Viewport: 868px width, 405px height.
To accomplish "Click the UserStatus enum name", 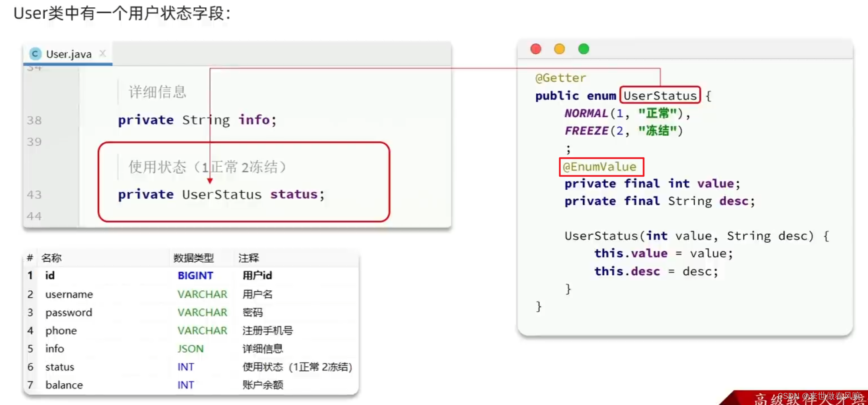I will (660, 95).
